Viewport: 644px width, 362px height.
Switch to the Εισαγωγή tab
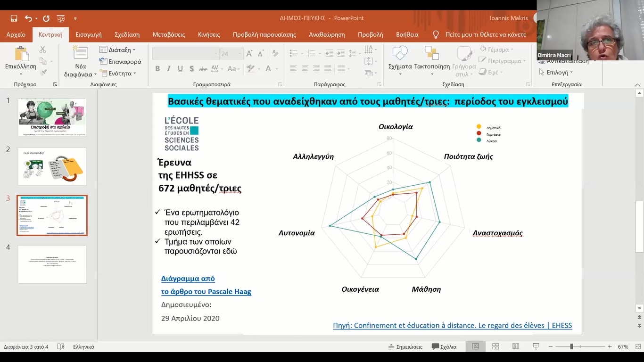click(x=89, y=34)
